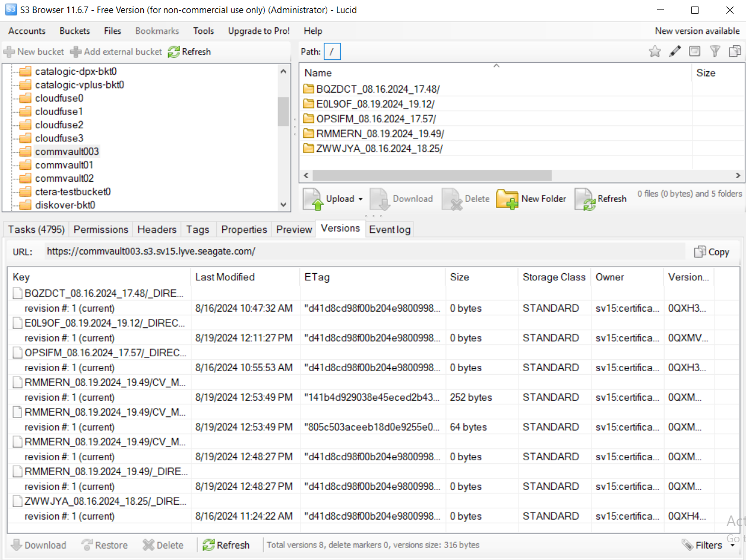Switch to the Event log tab
This screenshot has width=746, height=560.
click(390, 229)
